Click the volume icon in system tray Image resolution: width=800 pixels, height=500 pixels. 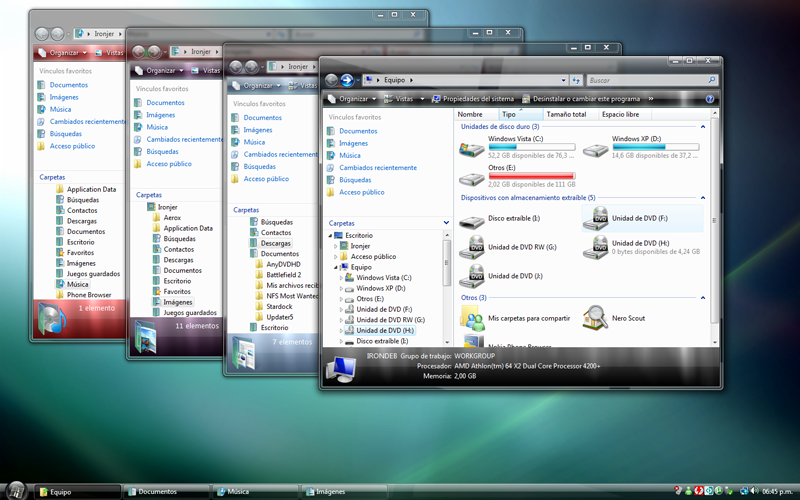coord(754,491)
